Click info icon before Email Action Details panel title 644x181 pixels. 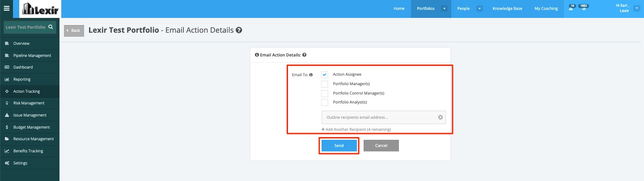pyautogui.click(x=257, y=55)
